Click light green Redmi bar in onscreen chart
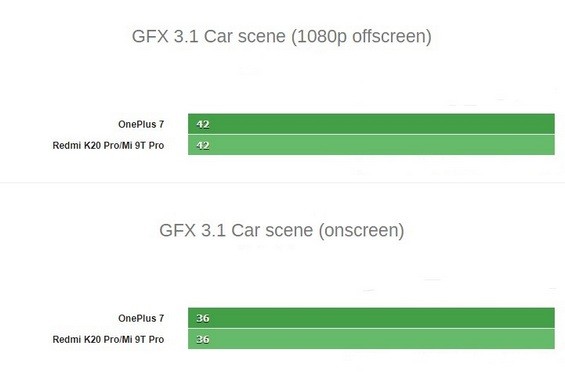This screenshot has width=565, height=375. [371, 339]
